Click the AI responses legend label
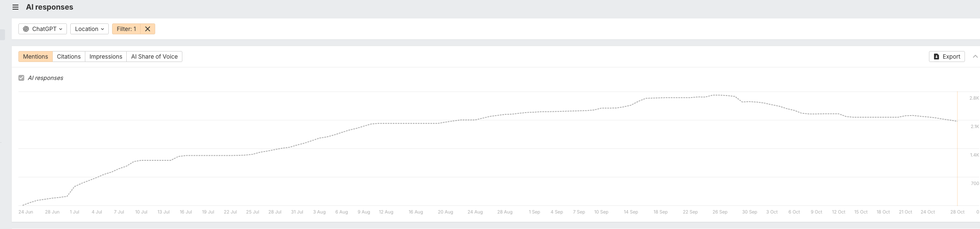Screen dimensions: 980x229 [x=46, y=78]
